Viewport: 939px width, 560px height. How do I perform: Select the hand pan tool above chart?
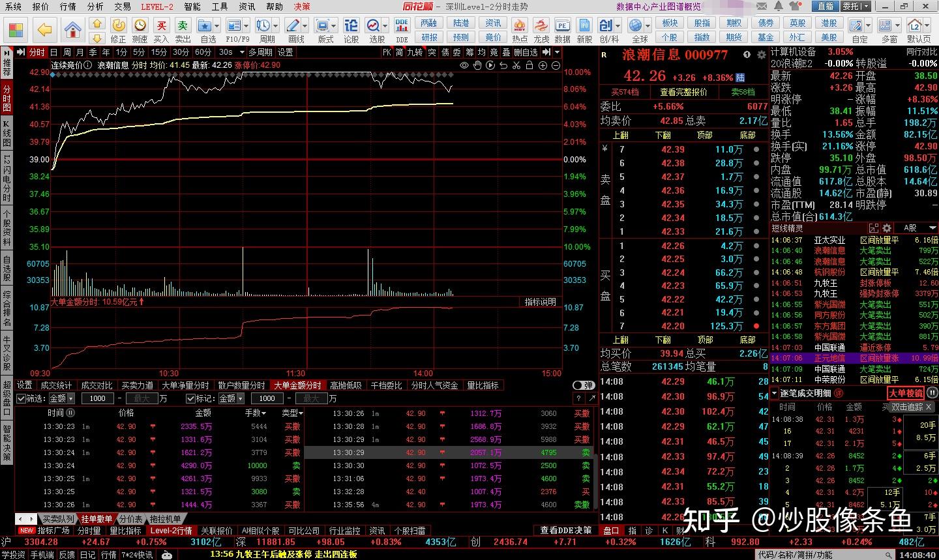coord(478,65)
